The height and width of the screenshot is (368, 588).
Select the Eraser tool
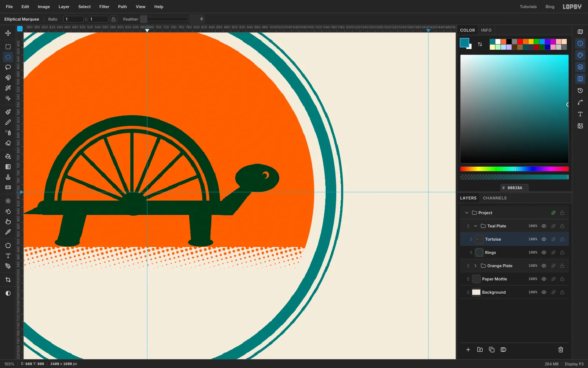pos(8,143)
